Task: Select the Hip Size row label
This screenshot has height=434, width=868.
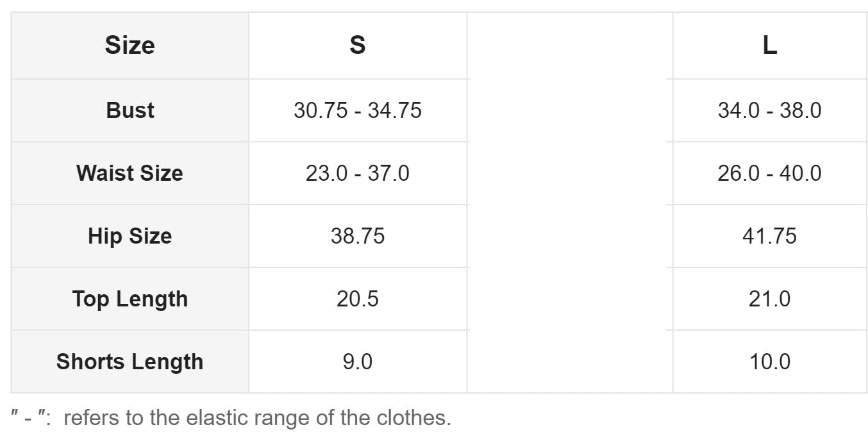Action: (129, 236)
